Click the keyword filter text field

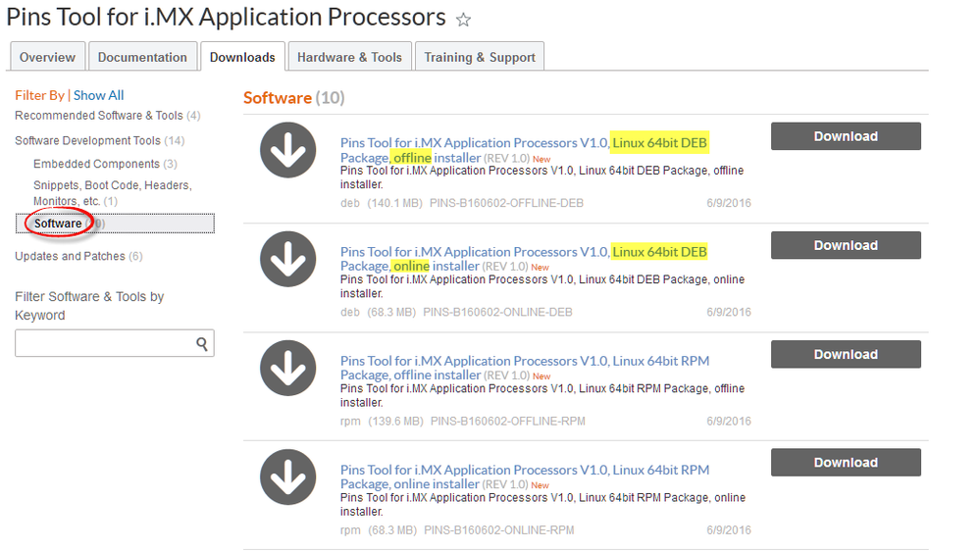click(x=115, y=343)
